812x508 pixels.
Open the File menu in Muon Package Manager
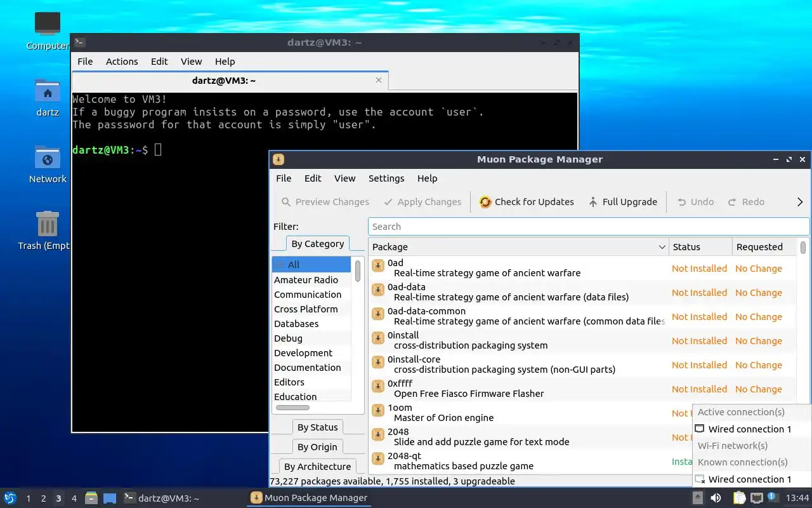284,178
